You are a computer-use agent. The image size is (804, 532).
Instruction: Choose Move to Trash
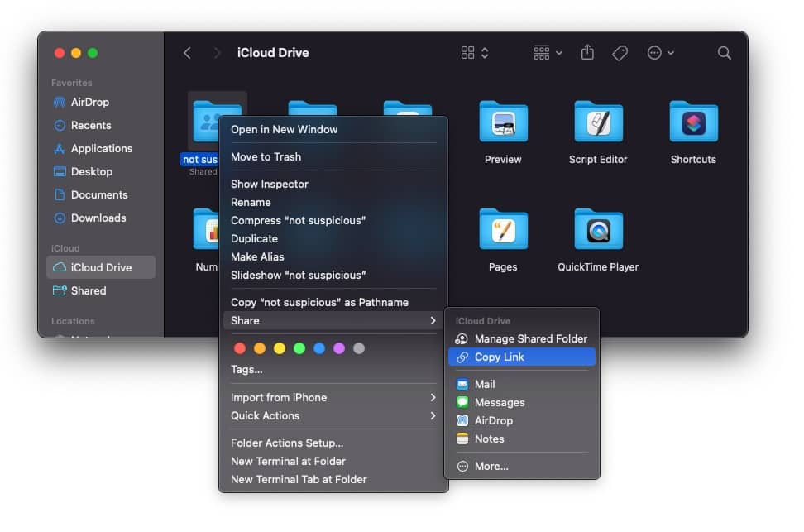tap(333, 157)
